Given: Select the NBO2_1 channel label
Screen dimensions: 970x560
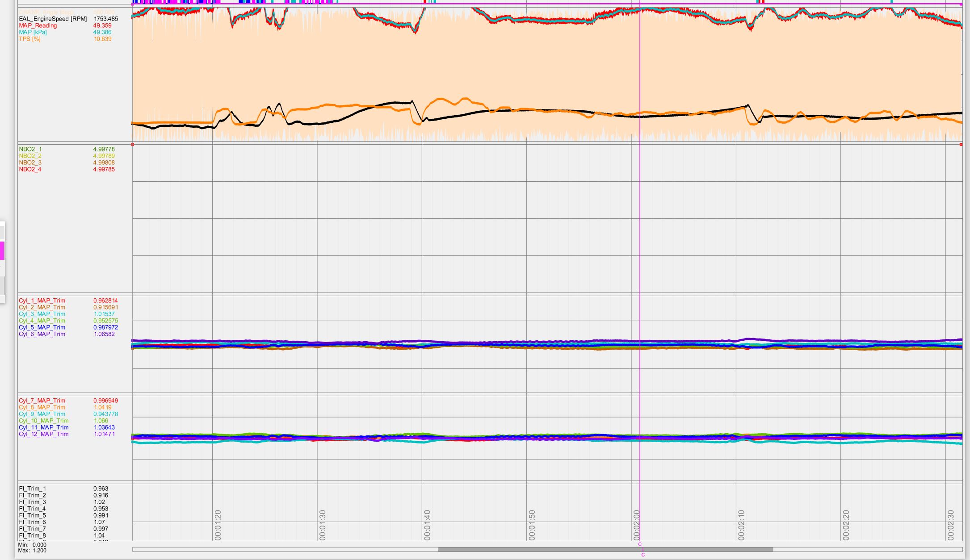Looking at the screenshot, I should coord(30,149).
